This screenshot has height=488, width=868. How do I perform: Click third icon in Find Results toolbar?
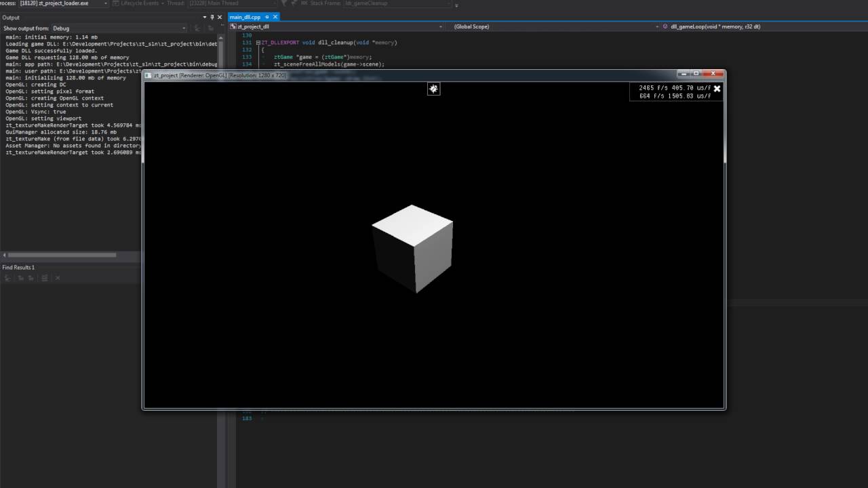(x=31, y=278)
